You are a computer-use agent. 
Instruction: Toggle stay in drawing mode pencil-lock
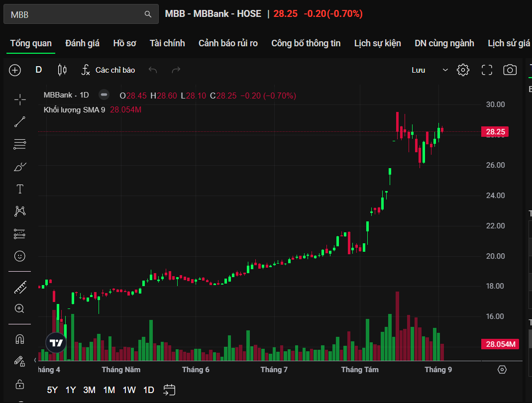[x=20, y=361]
